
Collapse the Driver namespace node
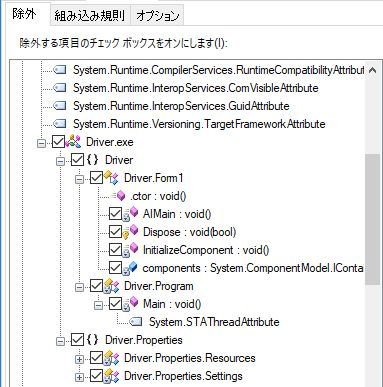pos(60,162)
